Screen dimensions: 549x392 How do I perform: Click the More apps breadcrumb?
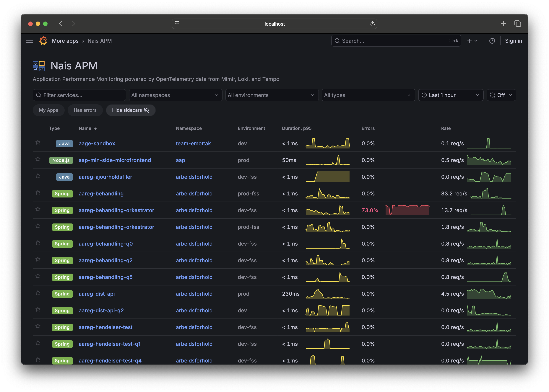tap(65, 41)
